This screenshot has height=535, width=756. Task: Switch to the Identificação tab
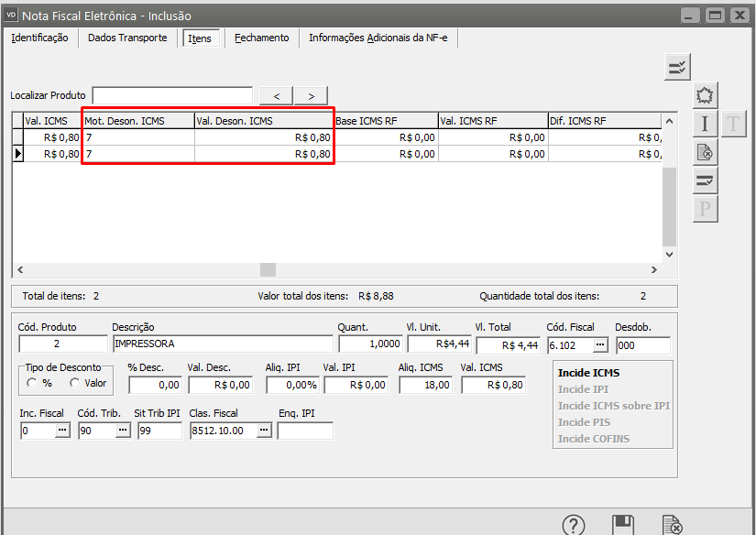40,38
